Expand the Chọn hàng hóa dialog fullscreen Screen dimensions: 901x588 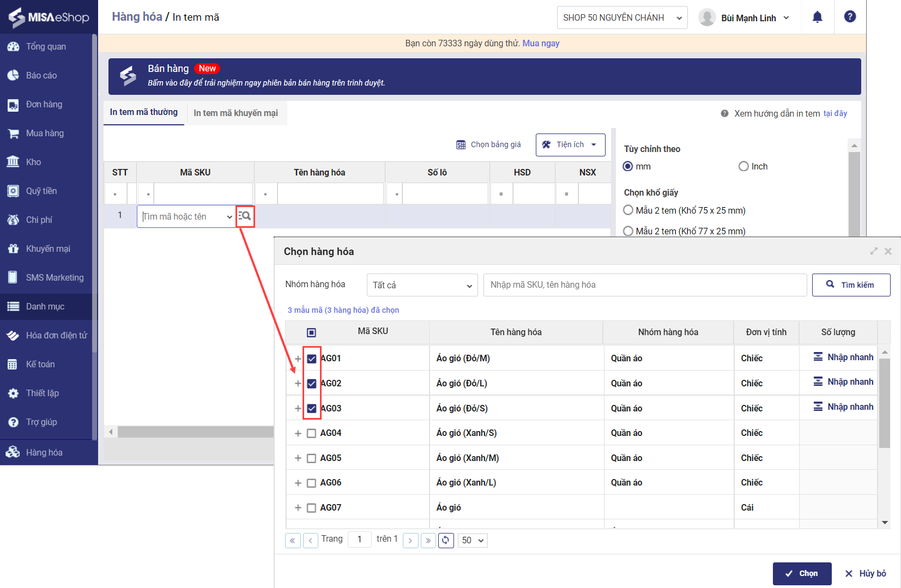tap(874, 251)
